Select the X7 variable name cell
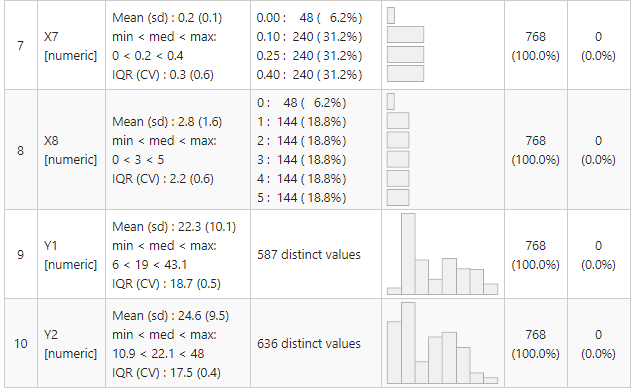634x392 pixels. (x=71, y=45)
